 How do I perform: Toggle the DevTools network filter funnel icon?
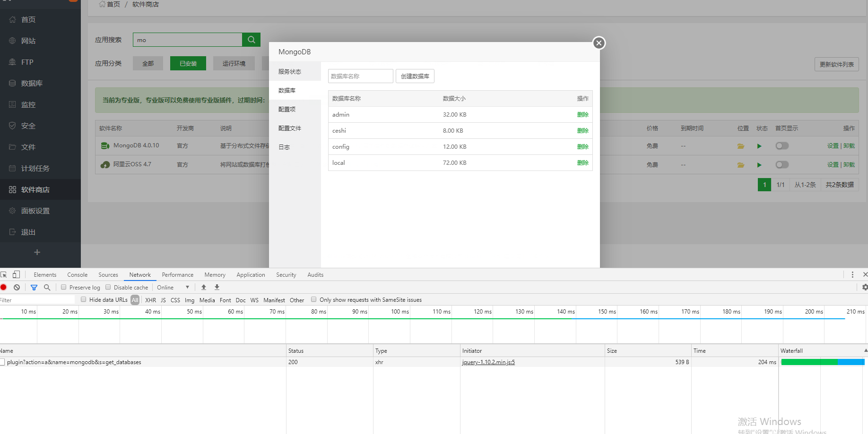click(x=34, y=287)
